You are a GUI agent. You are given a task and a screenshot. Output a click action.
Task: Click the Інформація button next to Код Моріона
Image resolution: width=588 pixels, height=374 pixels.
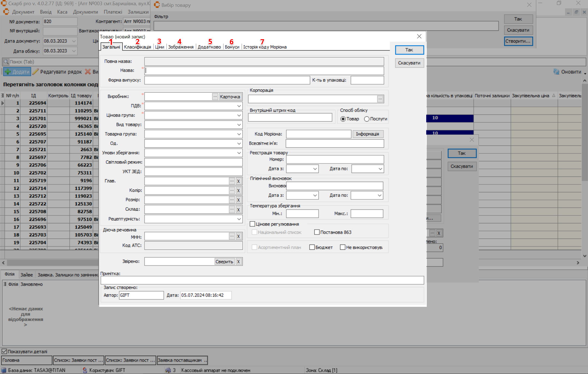pos(367,134)
